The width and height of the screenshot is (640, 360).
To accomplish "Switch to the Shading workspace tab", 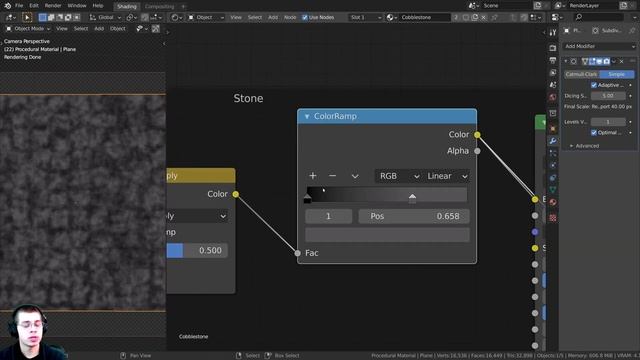I will (127, 6).
